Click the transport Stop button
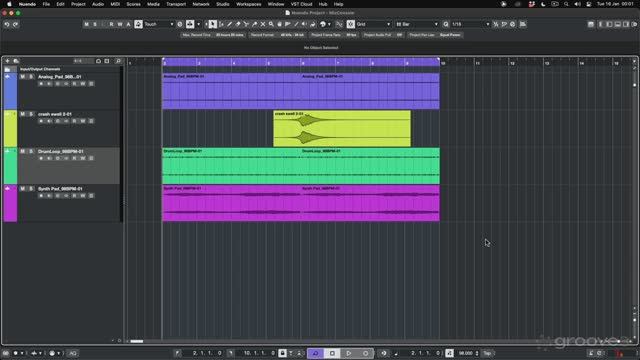 (x=332, y=353)
